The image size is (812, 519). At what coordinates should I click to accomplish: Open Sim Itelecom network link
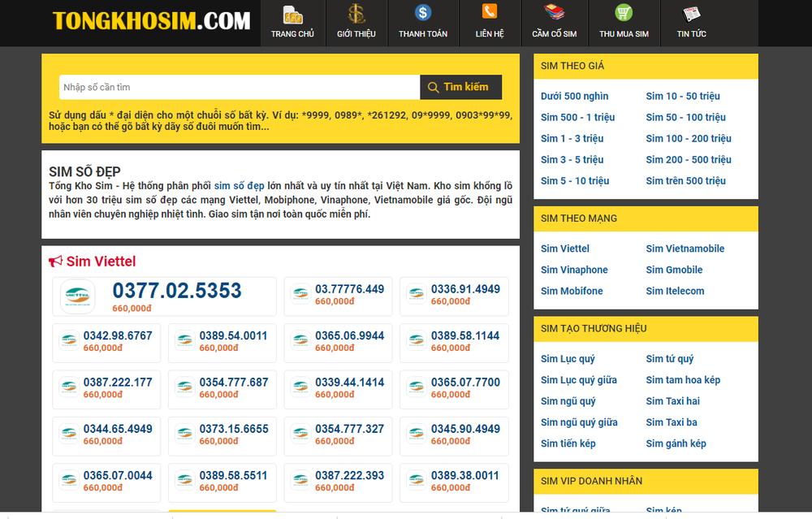click(x=675, y=291)
